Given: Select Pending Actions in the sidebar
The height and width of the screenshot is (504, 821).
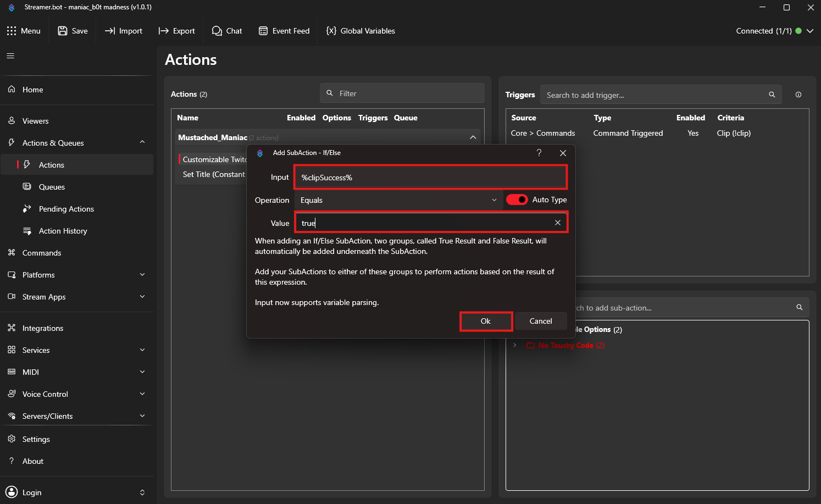Looking at the screenshot, I should click(x=65, y=209).
